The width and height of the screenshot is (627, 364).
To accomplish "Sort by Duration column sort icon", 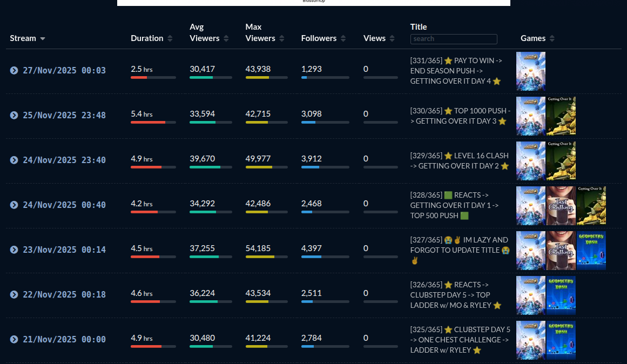I will pyautogui.click(x=170, y=38).
